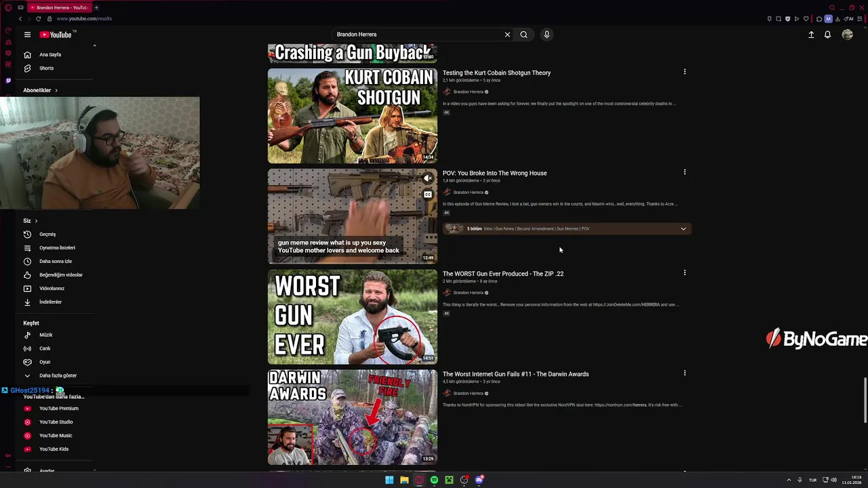The height and width of the screenshot is (488, 868).
Task: Click title The Worst Internet Gun Fails #11
Action: [515, 374]
